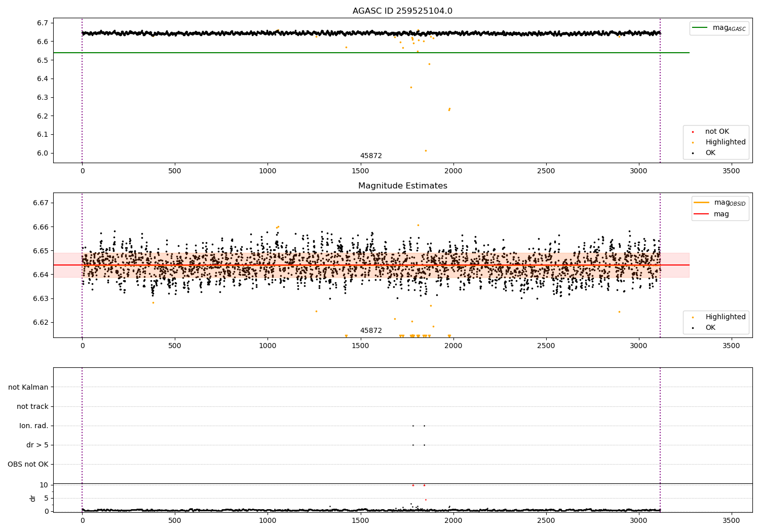Select the 'Ion. rad.' row label
Viewport: 760px width, 532px height.
(x=34, y=426)
